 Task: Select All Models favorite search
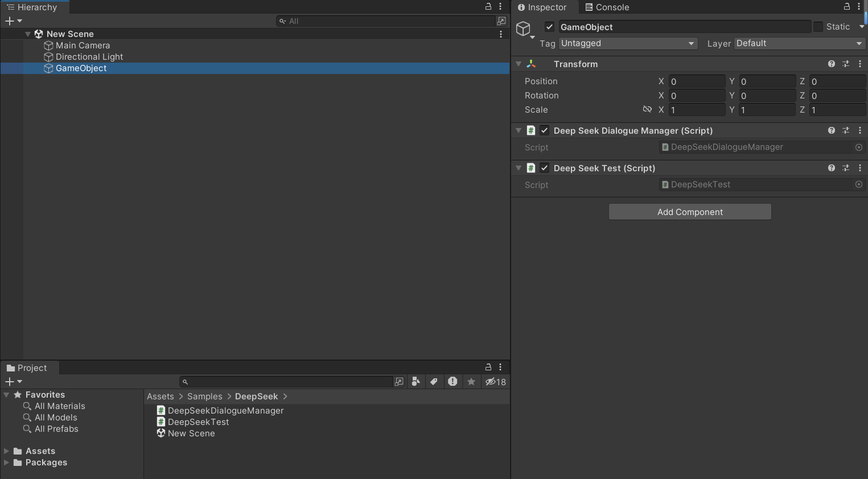[x=50, y=418]
